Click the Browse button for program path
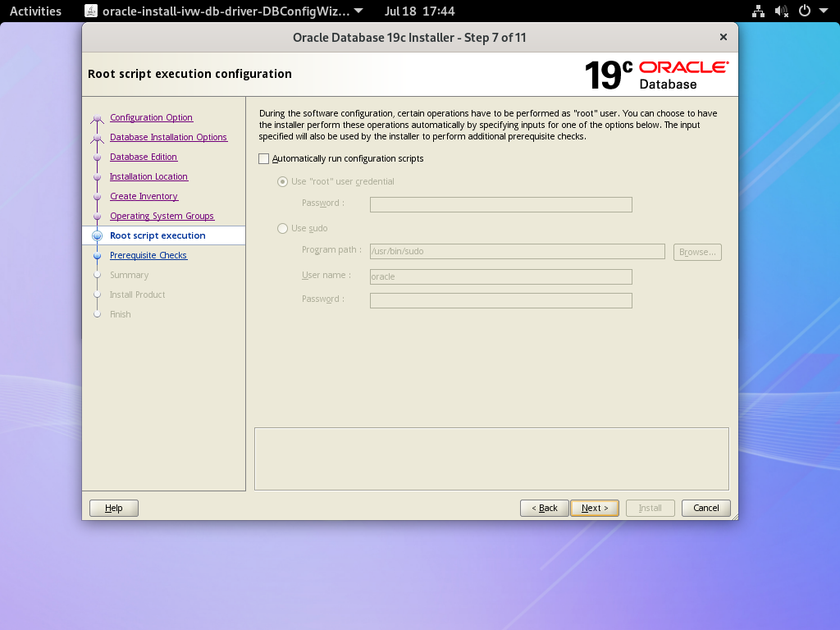Image resolution: width=840 pixels, height=630 pixels. pos(697,252)
